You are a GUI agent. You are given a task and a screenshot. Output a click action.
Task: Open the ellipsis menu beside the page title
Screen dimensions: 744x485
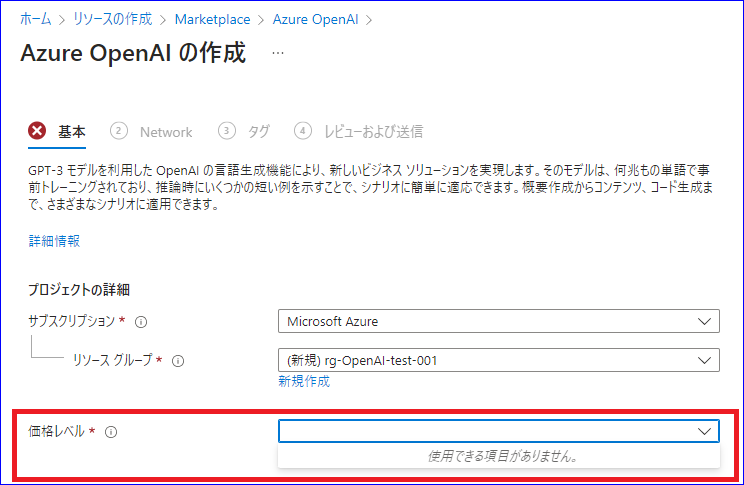(278, 53)
